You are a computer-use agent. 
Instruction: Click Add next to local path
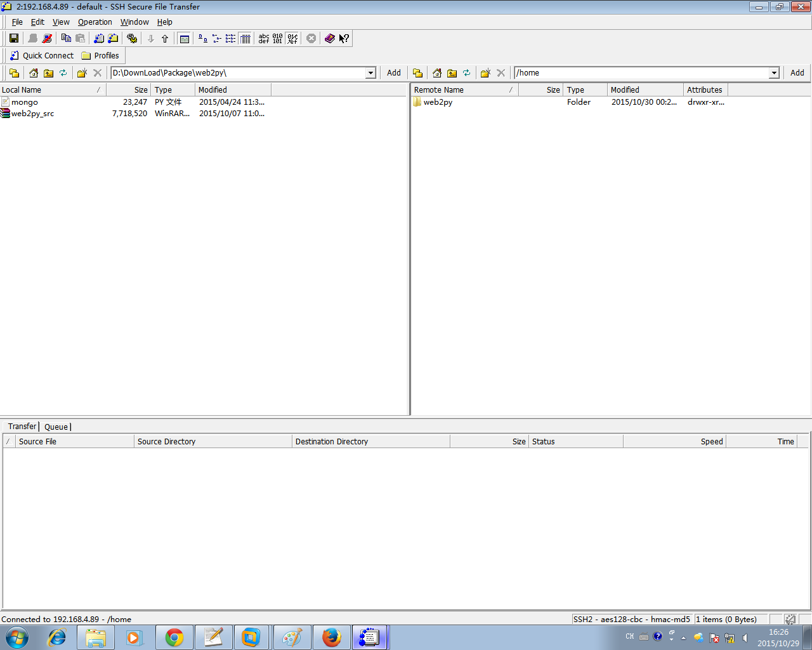coord(394,73)
